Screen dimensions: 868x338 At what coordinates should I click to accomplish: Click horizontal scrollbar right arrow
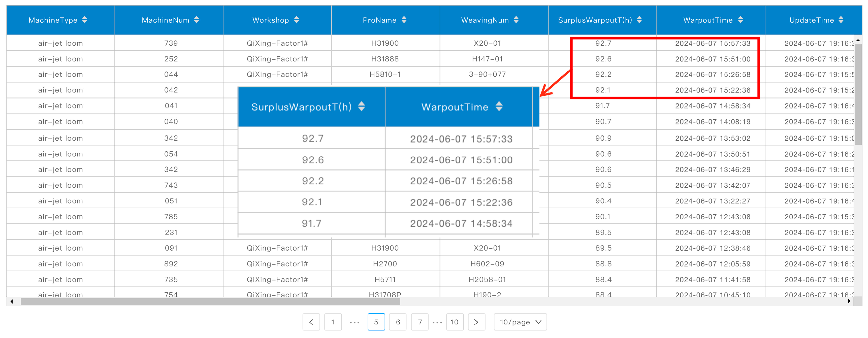[849, 301]
